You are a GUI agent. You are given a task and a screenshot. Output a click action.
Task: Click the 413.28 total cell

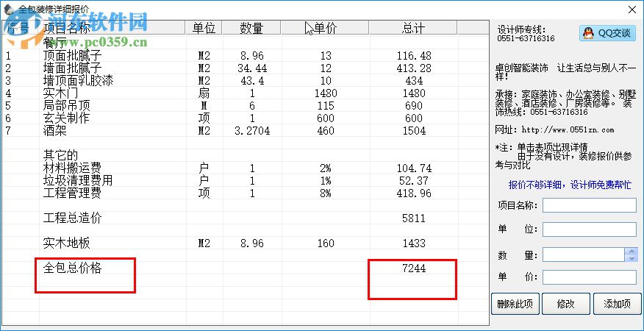coord(414,68)
